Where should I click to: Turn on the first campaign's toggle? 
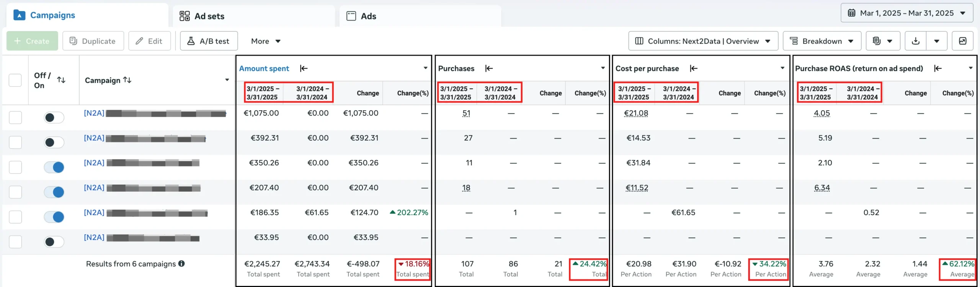pos(54,117)
